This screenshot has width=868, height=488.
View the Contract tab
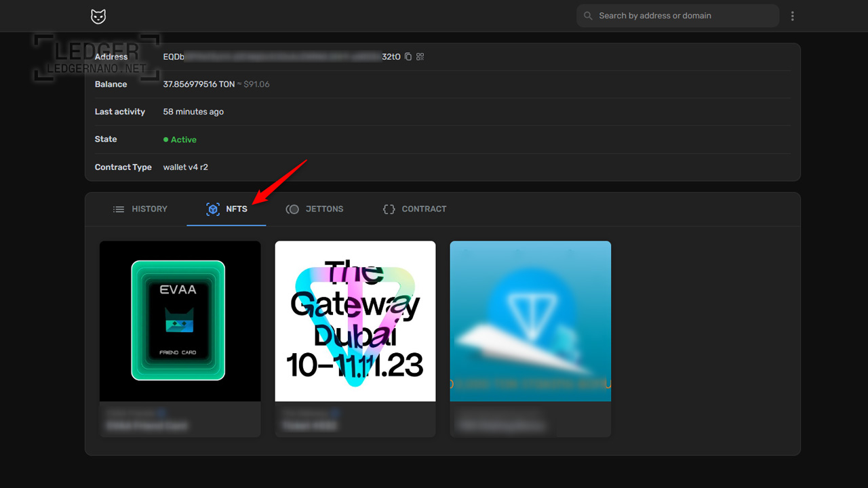point(414,209)
